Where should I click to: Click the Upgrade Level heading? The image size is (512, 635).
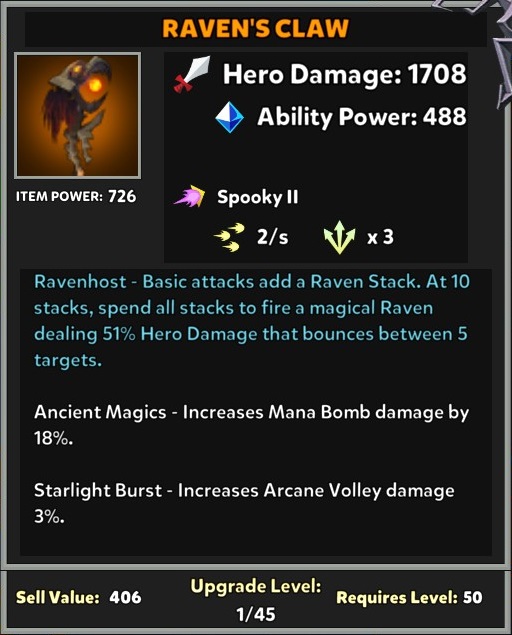pyautogui.click(x=256, y=586)
